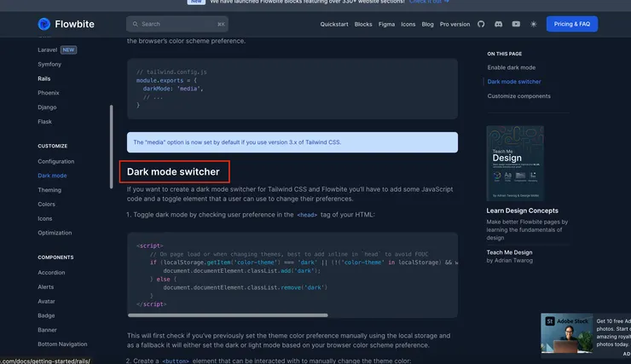Open the Phoenix sidebar guide
The width and height of the screenshot is (631, 364).
click(49, 93)
